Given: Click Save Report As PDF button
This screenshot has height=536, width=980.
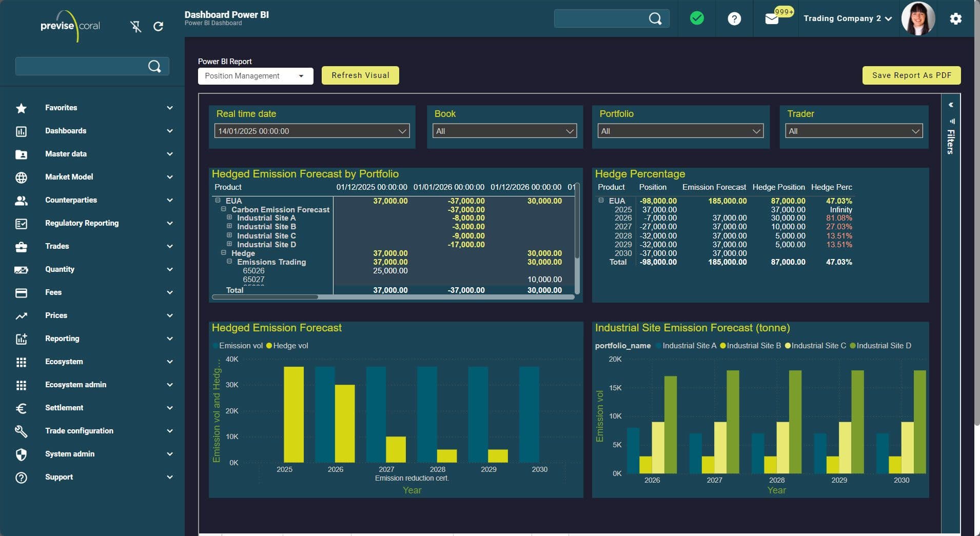Looking at the screenshot, I should 911,75.
